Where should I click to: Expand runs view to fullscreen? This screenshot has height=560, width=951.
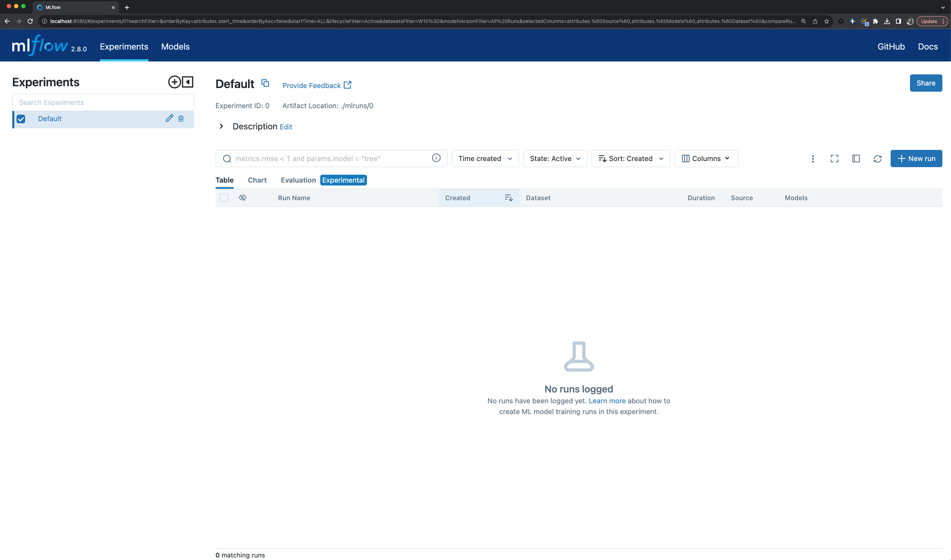coord(834,159)
